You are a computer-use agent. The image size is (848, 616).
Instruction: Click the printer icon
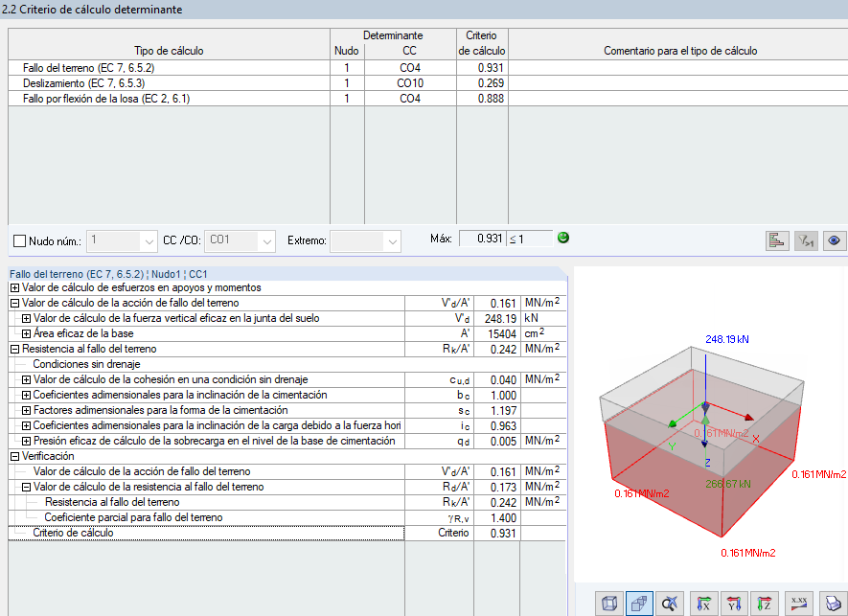833,603
